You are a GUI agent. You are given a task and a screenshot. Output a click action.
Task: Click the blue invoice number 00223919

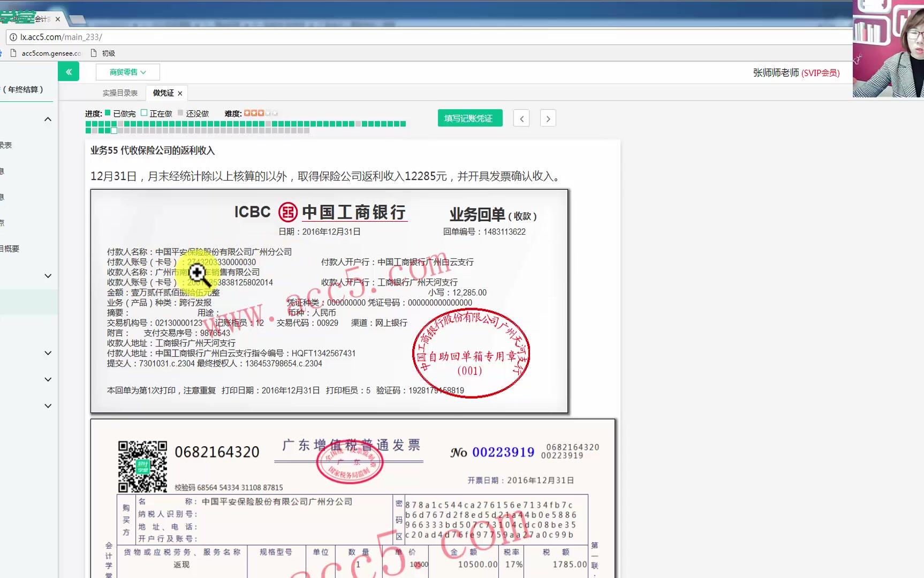[x=503, y=453]
